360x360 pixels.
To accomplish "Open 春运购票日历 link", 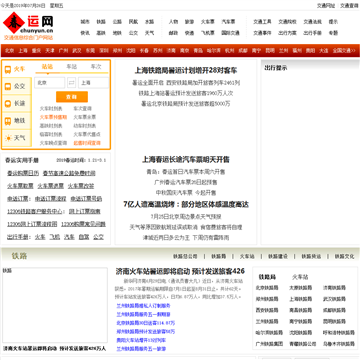I will 23,173.
